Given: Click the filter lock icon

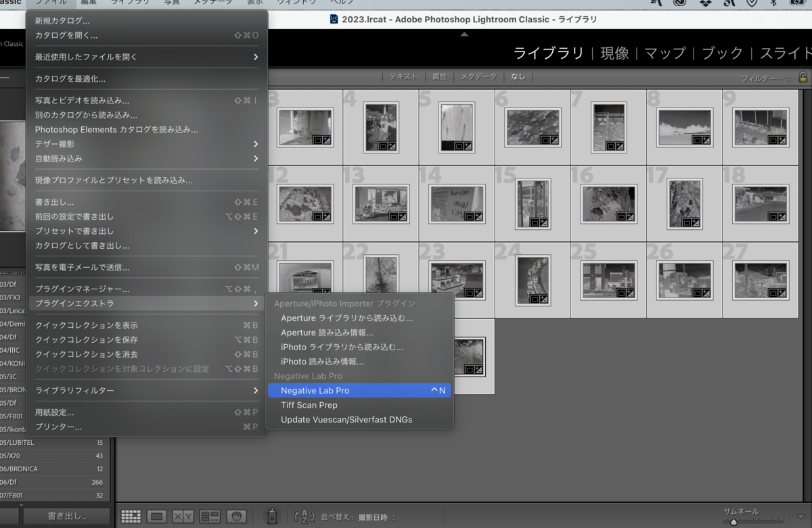Looking at the screenshot, I should point(803,77).
